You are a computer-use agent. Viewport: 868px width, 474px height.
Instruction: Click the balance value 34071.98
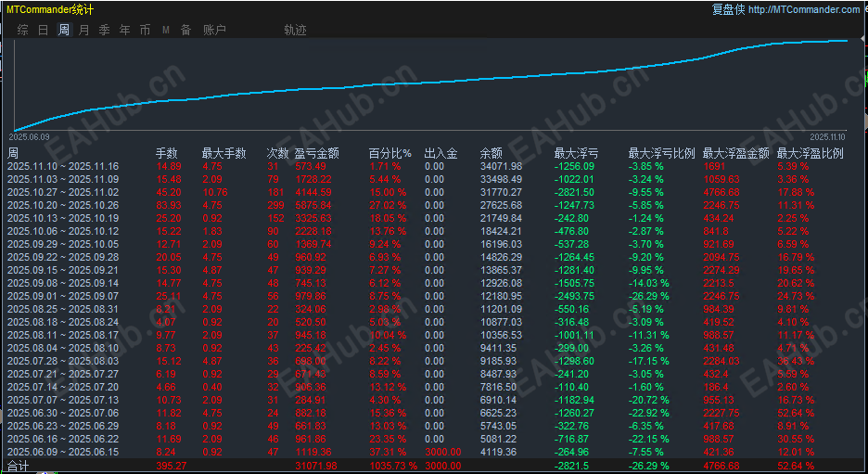[x=501, y=166]
